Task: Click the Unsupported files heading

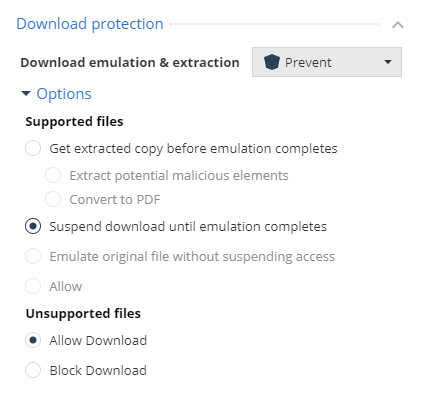Action: pos(83,313)
